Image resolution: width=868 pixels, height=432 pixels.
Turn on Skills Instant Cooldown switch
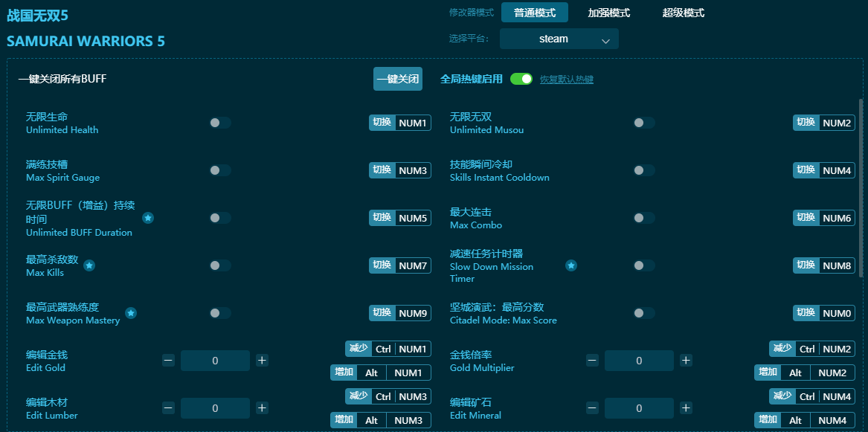point(643,170)
